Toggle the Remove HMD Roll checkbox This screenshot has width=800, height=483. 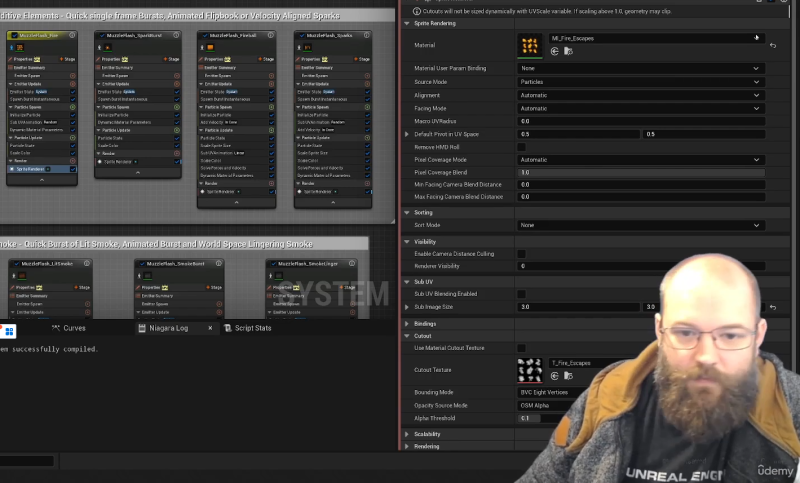[x=521, y=147]
